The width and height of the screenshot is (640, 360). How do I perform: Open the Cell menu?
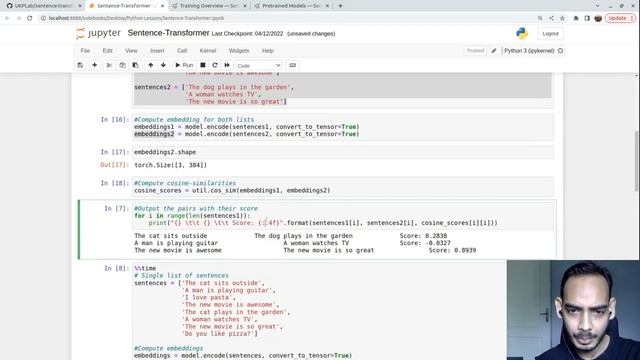182,51
